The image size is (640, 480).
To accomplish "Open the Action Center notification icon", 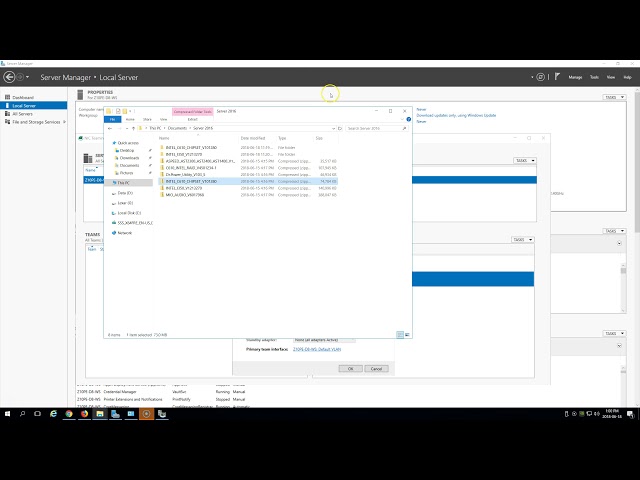I will pos(631,414).
